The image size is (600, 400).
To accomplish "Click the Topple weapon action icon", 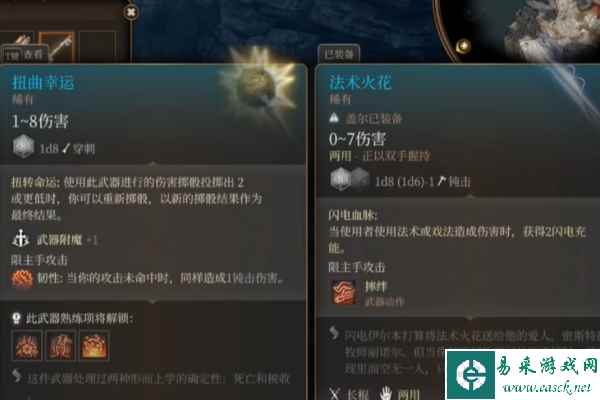I will (x=344, y=293).
